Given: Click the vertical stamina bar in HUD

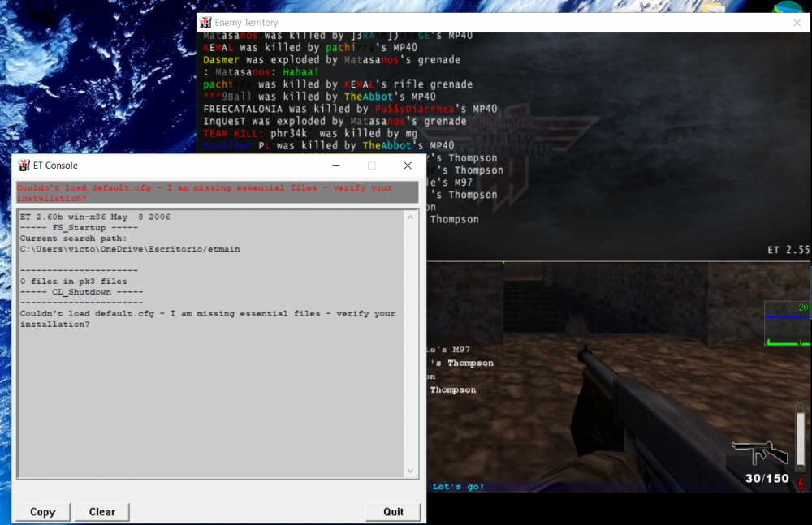Looking at the screenshot, I should point(801,438).
